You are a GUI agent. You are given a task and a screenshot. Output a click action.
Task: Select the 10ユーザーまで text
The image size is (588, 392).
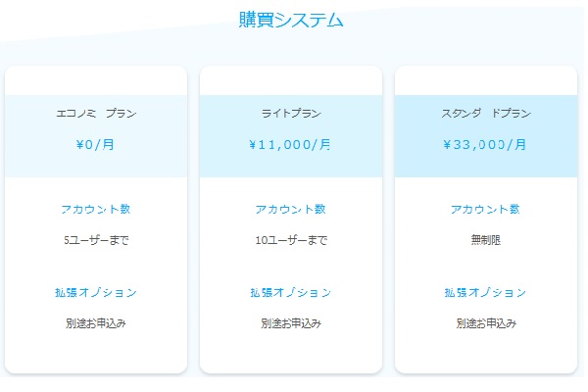pyautogui.click(x=290, y=239)
